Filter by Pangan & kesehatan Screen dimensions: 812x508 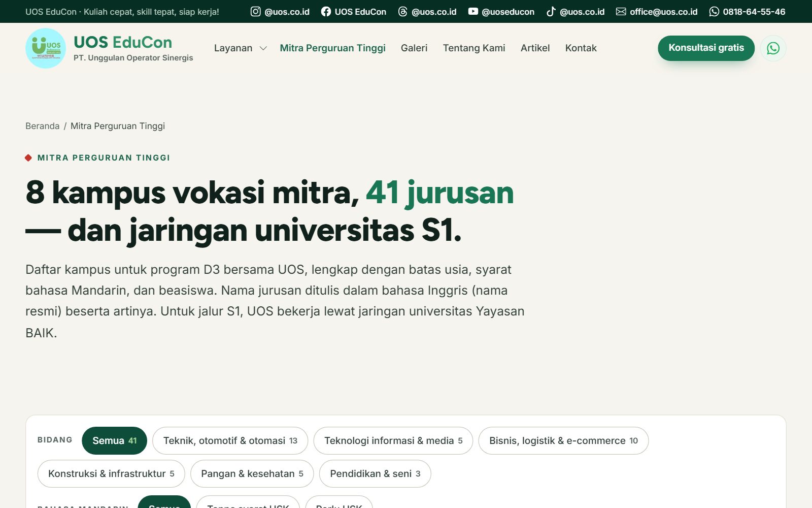click(252, 473)
